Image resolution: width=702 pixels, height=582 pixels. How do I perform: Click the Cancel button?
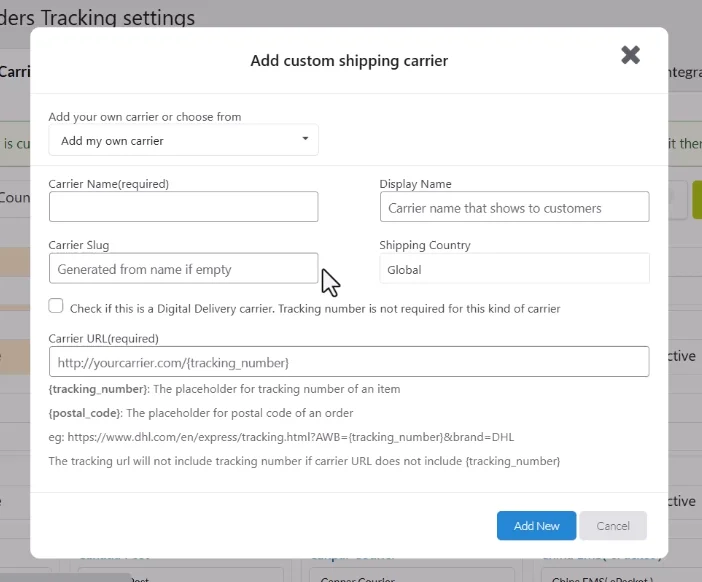[x=613, y=526]
